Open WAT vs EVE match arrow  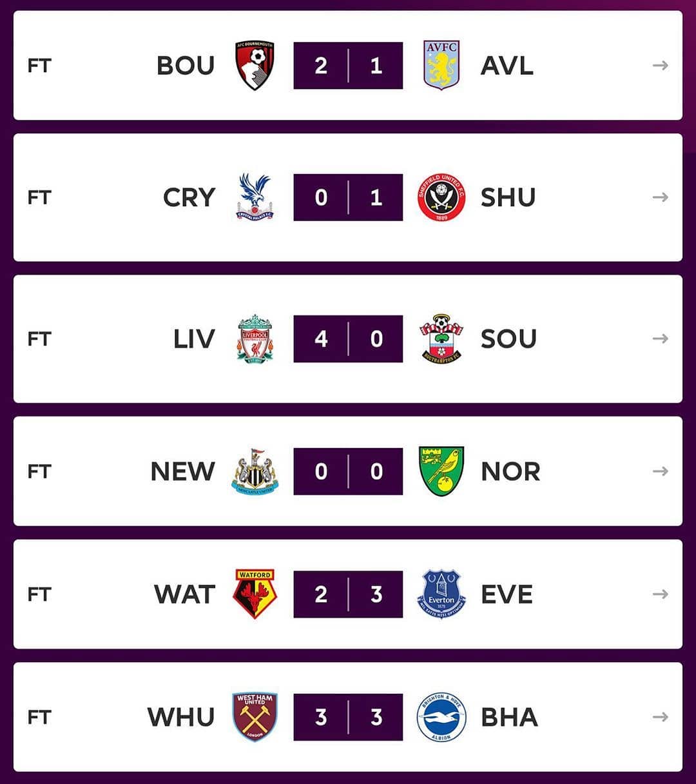tap(660, 594)
